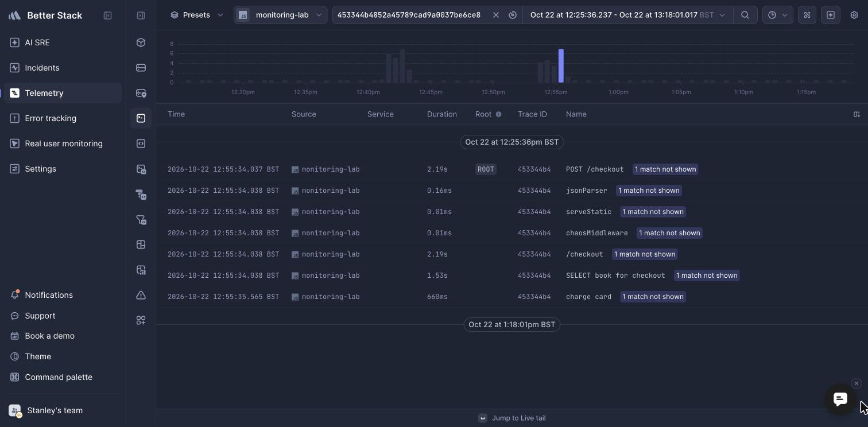This screenshot has width=868, height=427.
Task: Click the circular arrow clock icon beside the query
Action: [x=513, y=15]
